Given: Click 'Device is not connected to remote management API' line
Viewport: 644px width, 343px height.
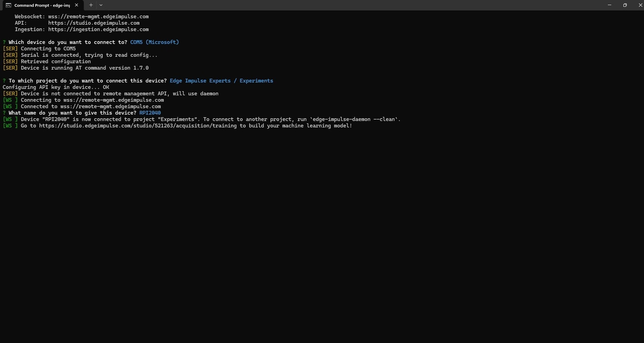Looking at the screenshot, I should pos(110,94).
